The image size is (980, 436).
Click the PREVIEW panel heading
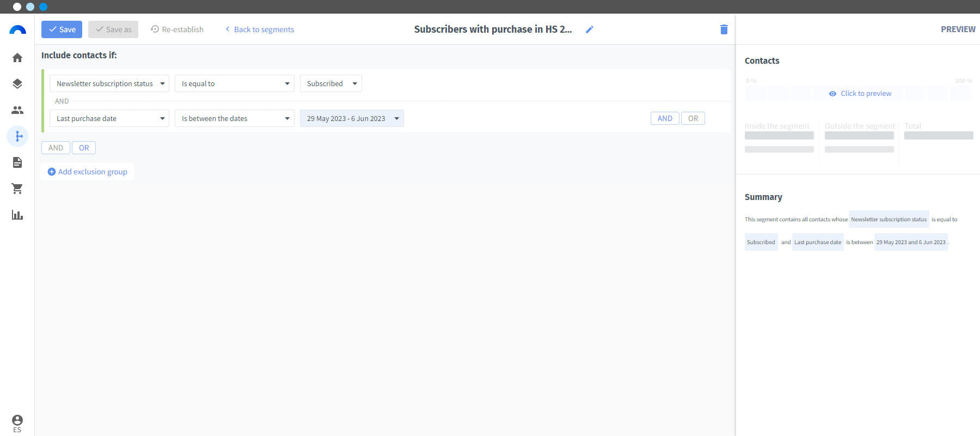tap(958, 29)
